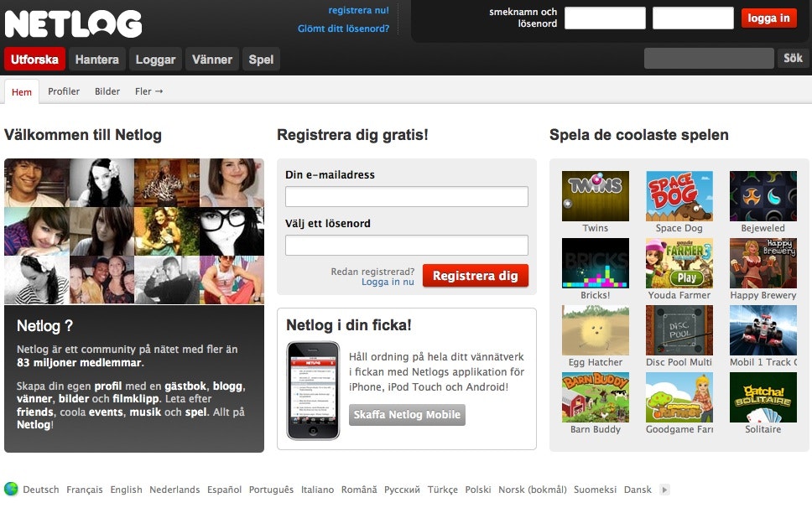Switch language to Русский
The height and width of the screenshot is (508, 812).
402,490
